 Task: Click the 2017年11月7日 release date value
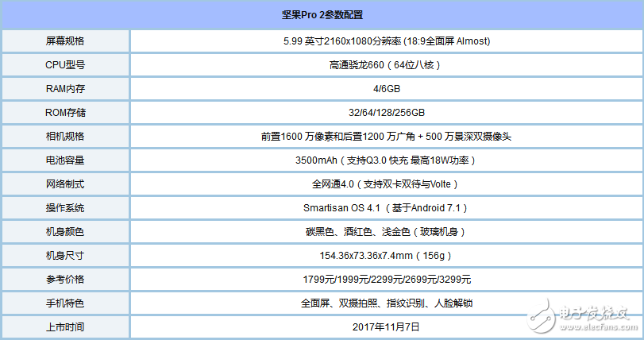[385, 326]
